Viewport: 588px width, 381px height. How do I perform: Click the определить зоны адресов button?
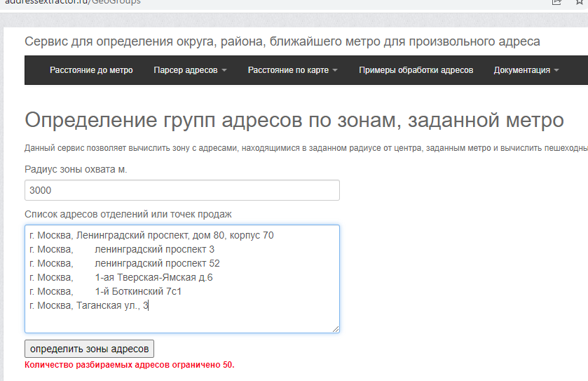89,349
